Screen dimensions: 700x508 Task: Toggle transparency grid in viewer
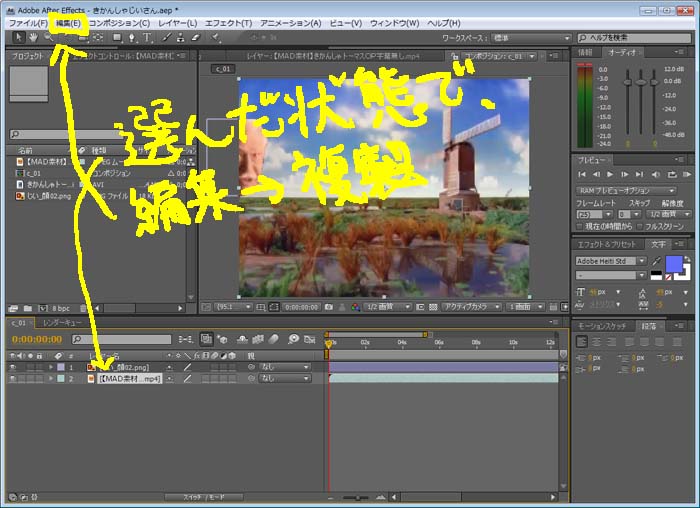pyautogui.click(x=433, y=307)
